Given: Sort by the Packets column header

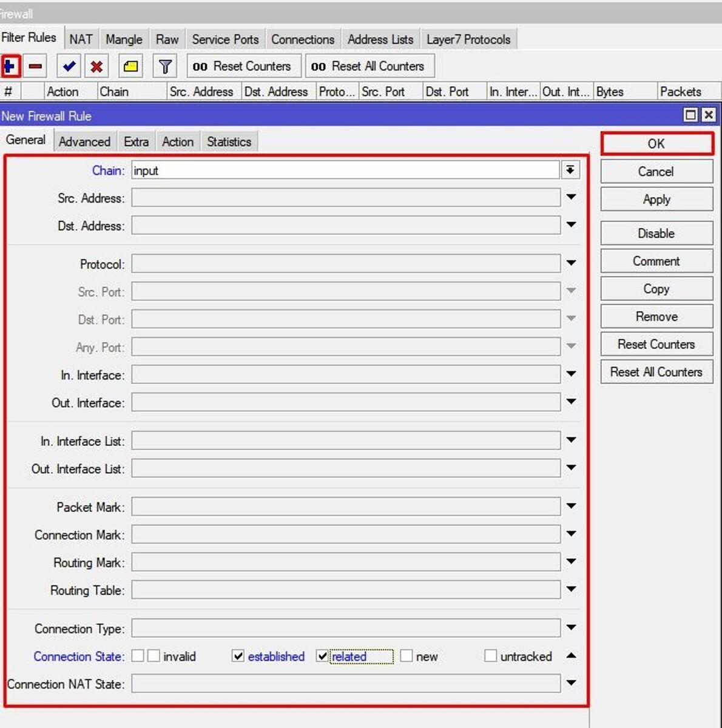Looking at the screenshot, I should pyautogui.click(x=689, y=92).
